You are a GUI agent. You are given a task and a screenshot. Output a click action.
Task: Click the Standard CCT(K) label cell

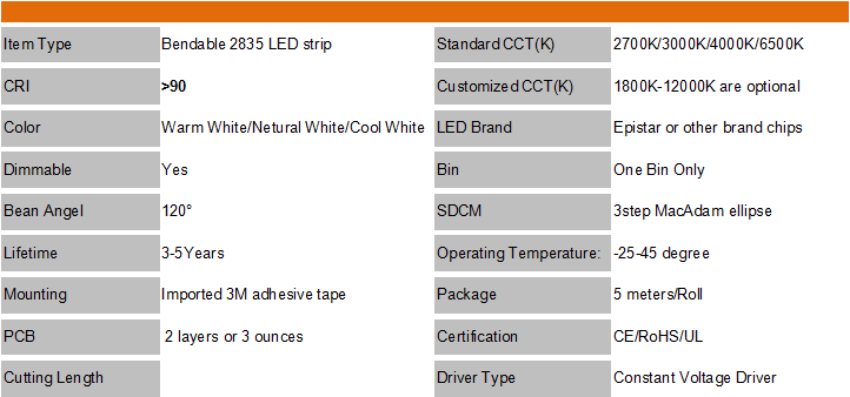pos(523,44)
